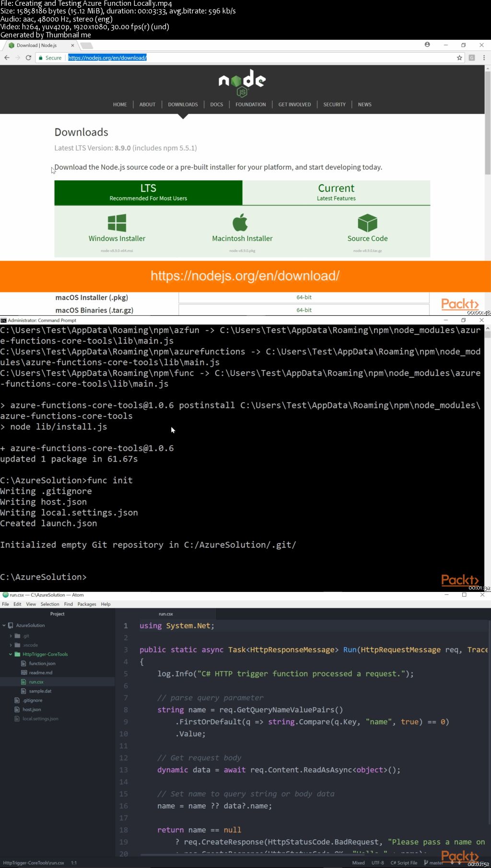This screenshot has height=868, width=491.
Task: Change the Mixed line ending setting
Action: (359, 863)
